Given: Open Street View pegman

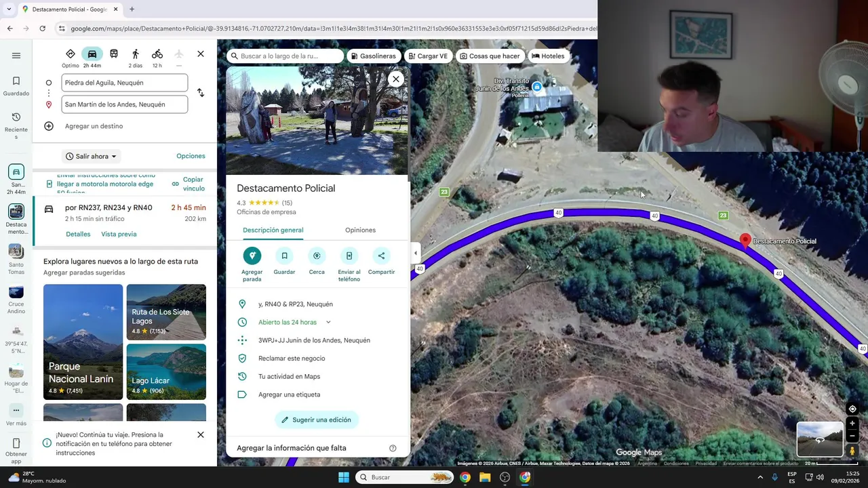Looking at the screenshot, I should coord(852,451).
